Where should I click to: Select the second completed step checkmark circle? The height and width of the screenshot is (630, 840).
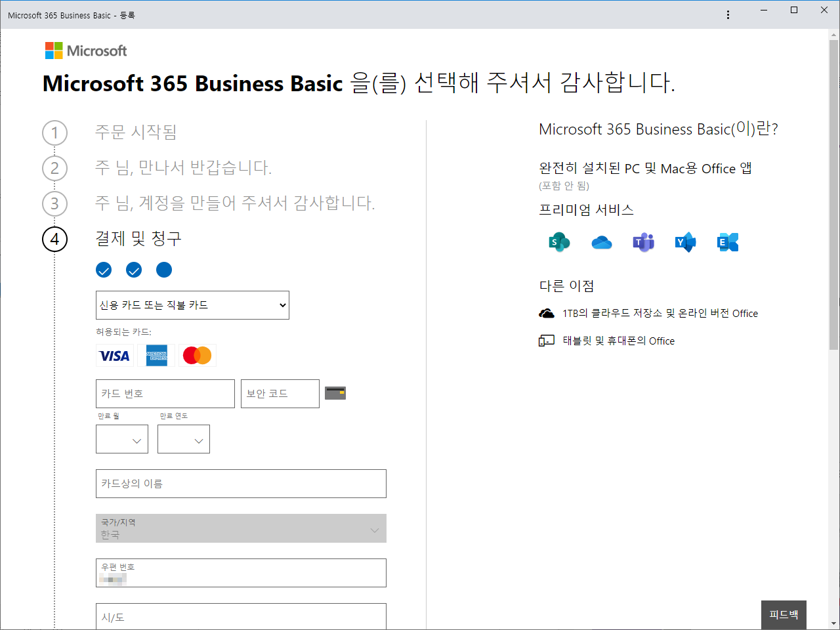(134, 270)
